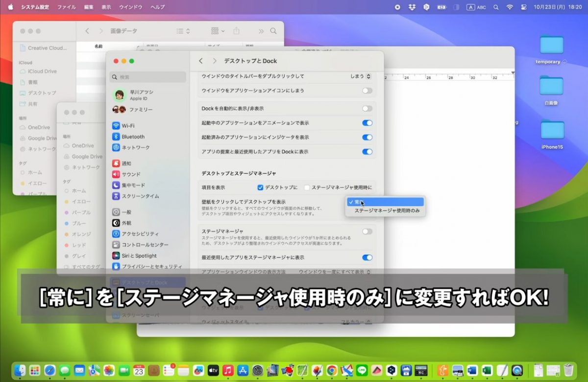Expand Finder toolbar overflow chevrons

point(261,31)
